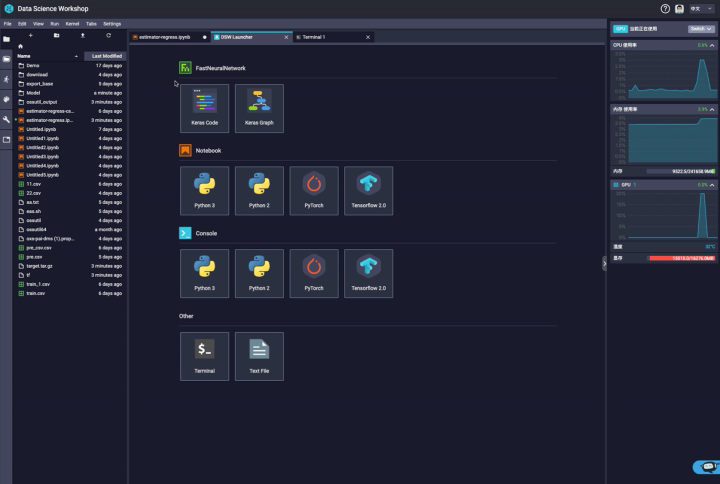The width and height of the screenshot is (720, 484).
Task: Open the Demo folder
Action: 70,66
